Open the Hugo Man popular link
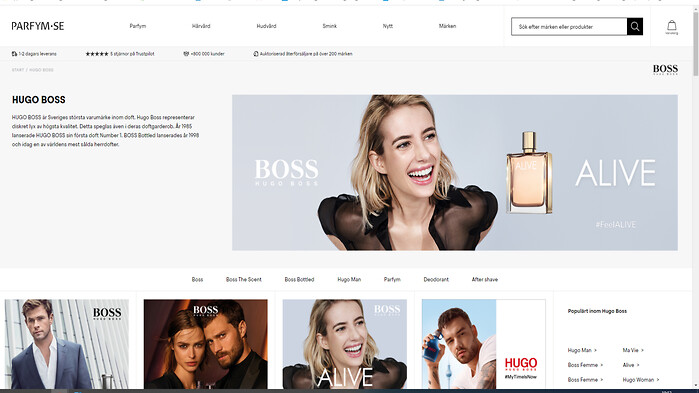The width and height of the screenshot is (699, 393). 582,350
